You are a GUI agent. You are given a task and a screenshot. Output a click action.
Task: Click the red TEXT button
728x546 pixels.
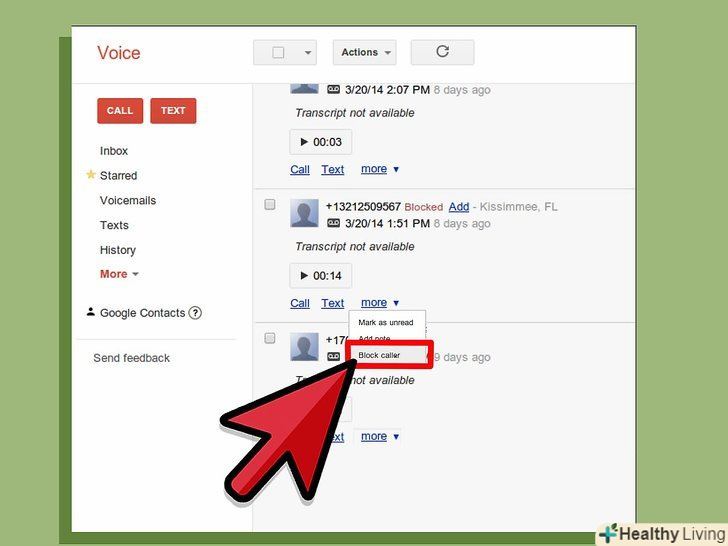pyautogui.click(x=173, y=110)
